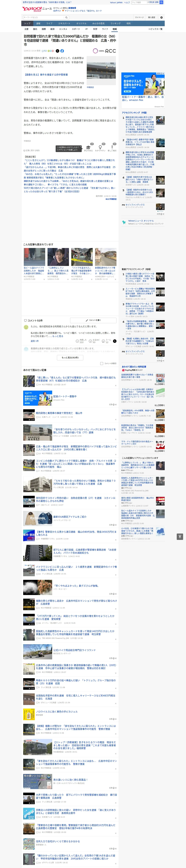Click the コメントを書く button
Screen dimensions: 186x868
[93, 320]
